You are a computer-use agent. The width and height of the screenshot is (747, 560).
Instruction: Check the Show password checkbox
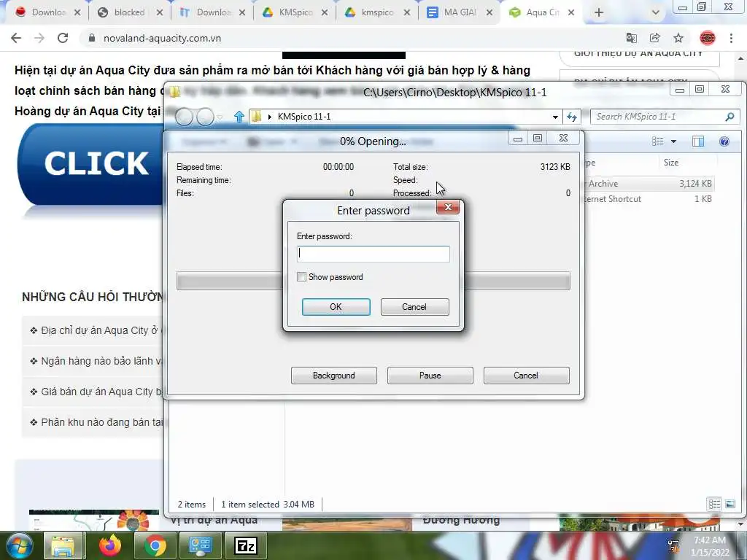[x=301, y=276]
